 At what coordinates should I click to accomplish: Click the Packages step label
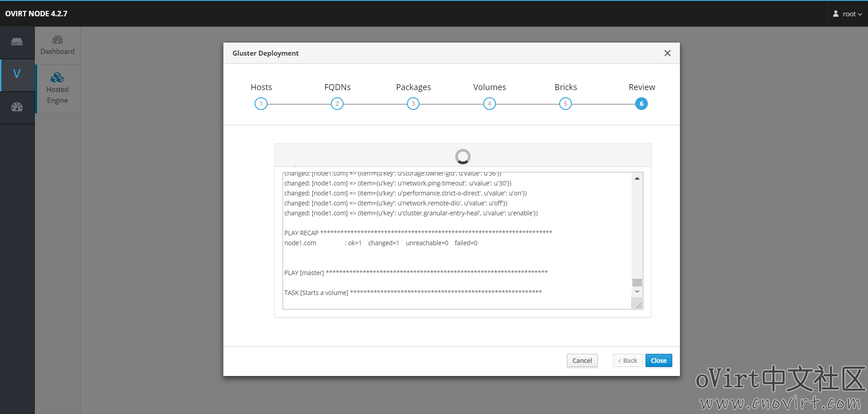coord(413,87)
